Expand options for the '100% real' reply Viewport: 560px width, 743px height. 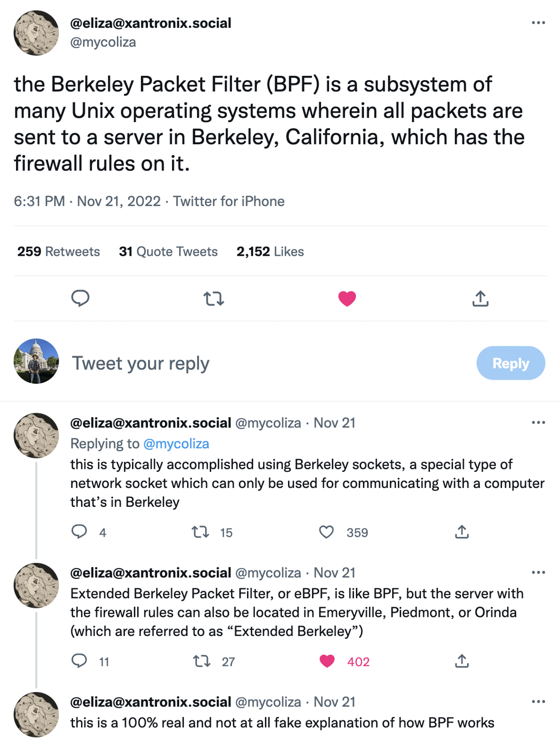(538, 701)
